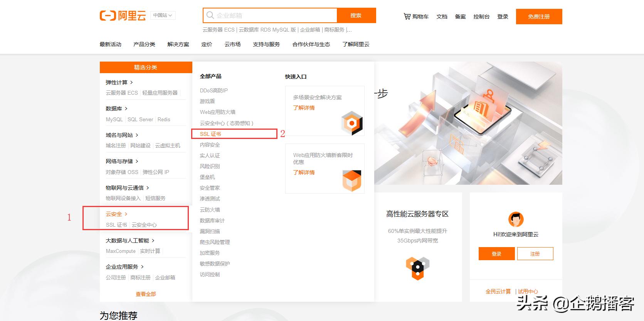Click the 短信服务 link
Image resolution: width=644 pixels, height=321 pixels.
155,198
